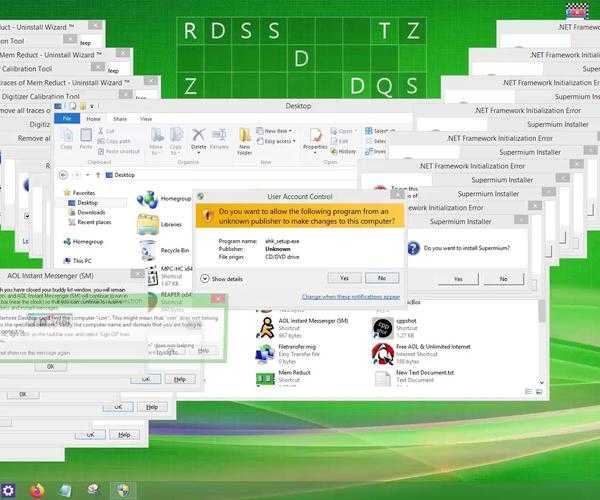Click No in User Account Control

pyautogui.click(x=382, y=278)
